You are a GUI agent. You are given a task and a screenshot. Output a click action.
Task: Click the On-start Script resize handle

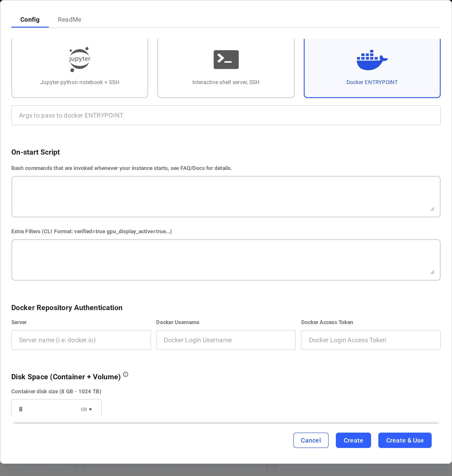coord(433,209)
